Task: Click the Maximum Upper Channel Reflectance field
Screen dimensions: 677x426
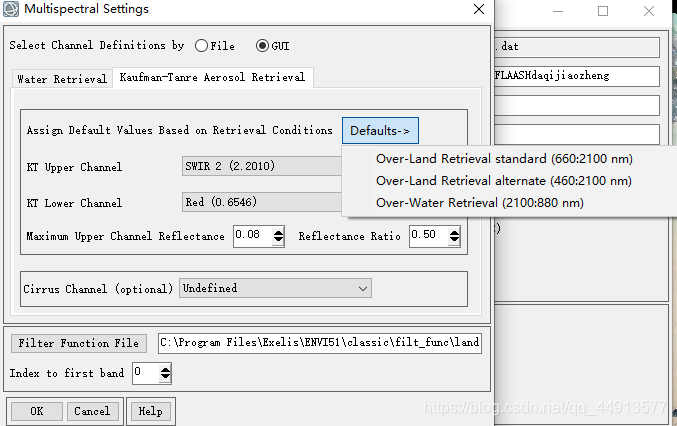Action: point(253,236)
